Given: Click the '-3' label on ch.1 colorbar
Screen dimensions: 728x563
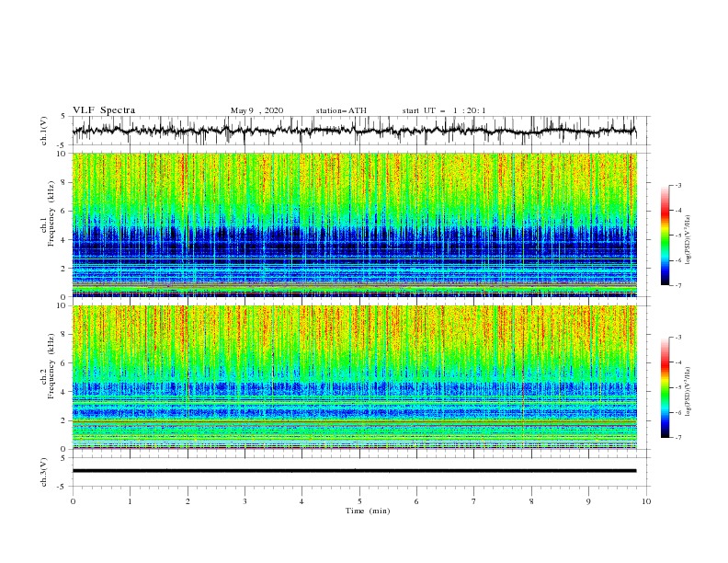Looking at the screenshot, I should (677, 185).
